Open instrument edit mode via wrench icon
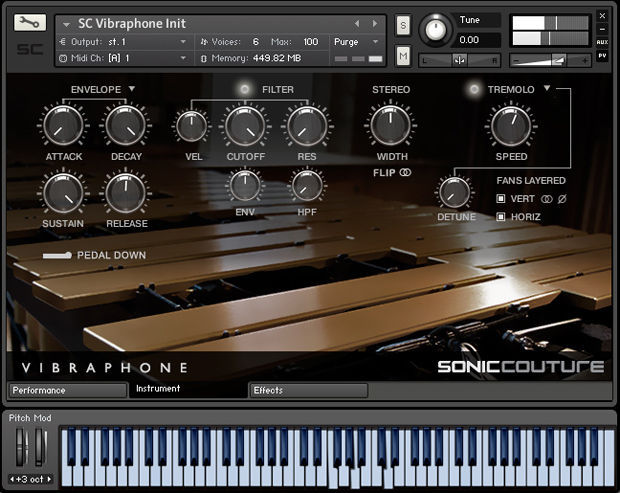620x493 pixels. 30,23
